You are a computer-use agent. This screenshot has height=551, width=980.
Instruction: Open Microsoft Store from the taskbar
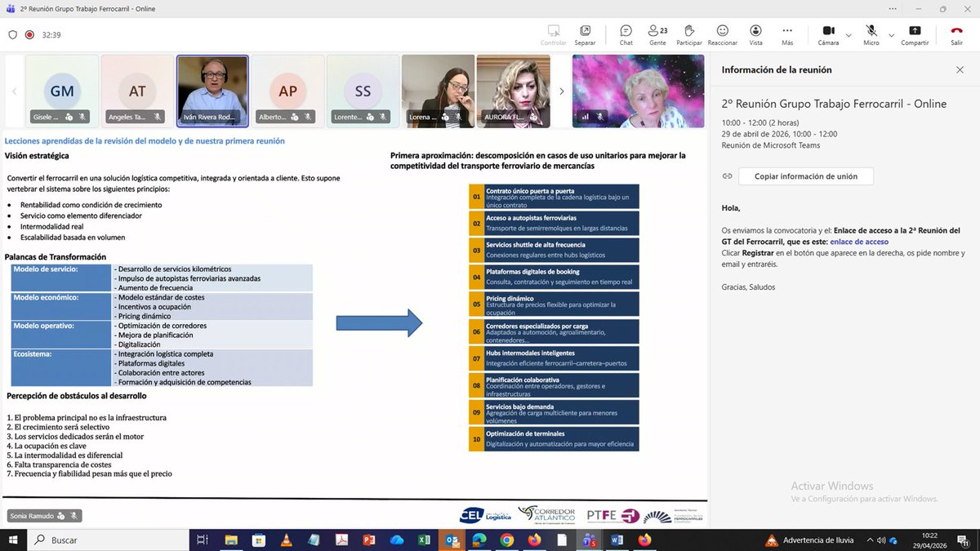[258, 540]
